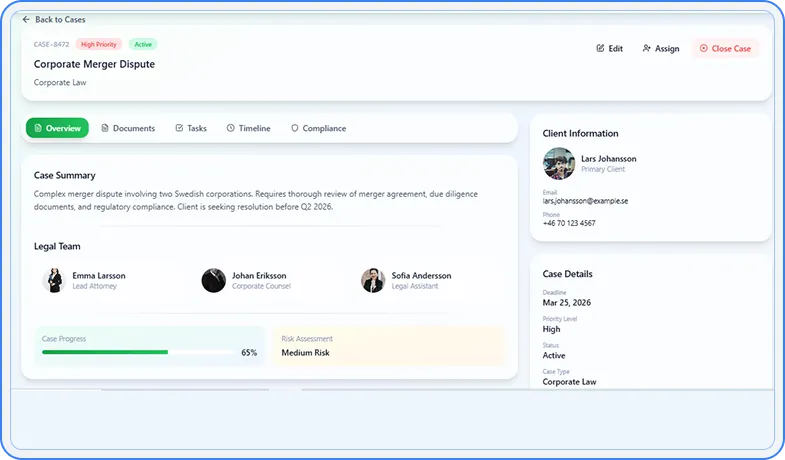Click the Edit pencil icon
This screenshot has width=785, height=460.
pos(600,48)
